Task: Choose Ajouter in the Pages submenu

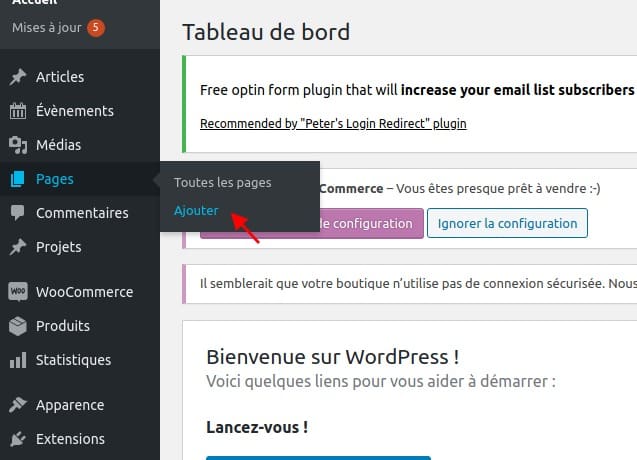Action: 196,210
